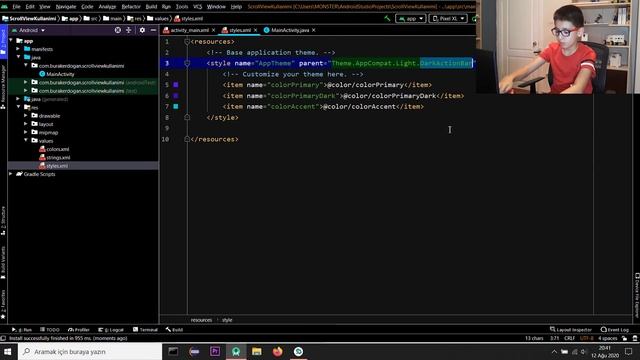Click Android Studio taskbar icon

[x=236, y=351]
